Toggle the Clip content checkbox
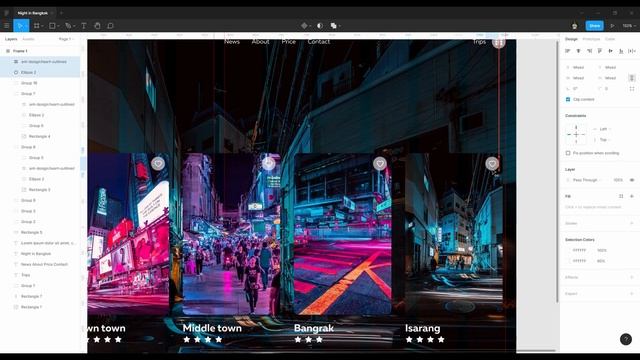640x360 pixels. [x=568, y=99]
